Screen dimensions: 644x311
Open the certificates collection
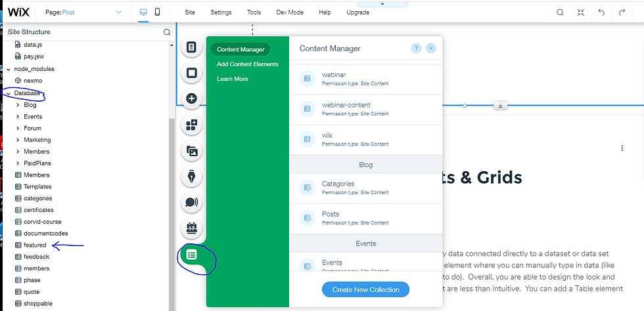[x=38, y=210]
